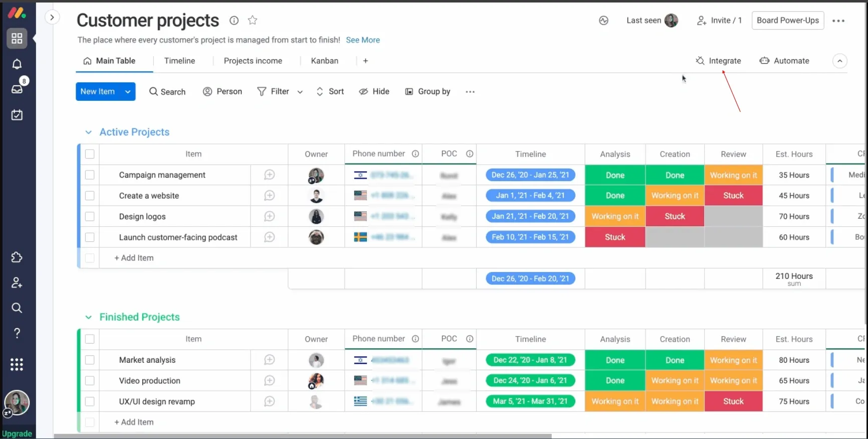The height and width of the screenshot is (439, 868).
Task: Collapse the Active Projects group
Action: (89, 132)
